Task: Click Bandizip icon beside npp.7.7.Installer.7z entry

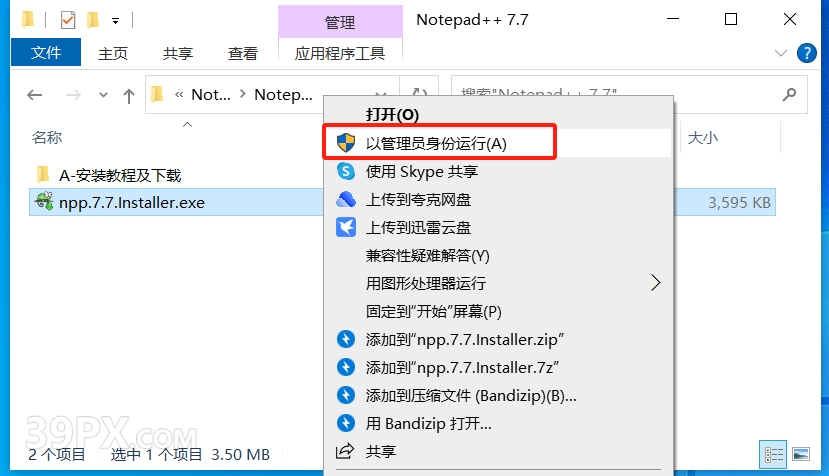Action: click(x=346, y=367)
